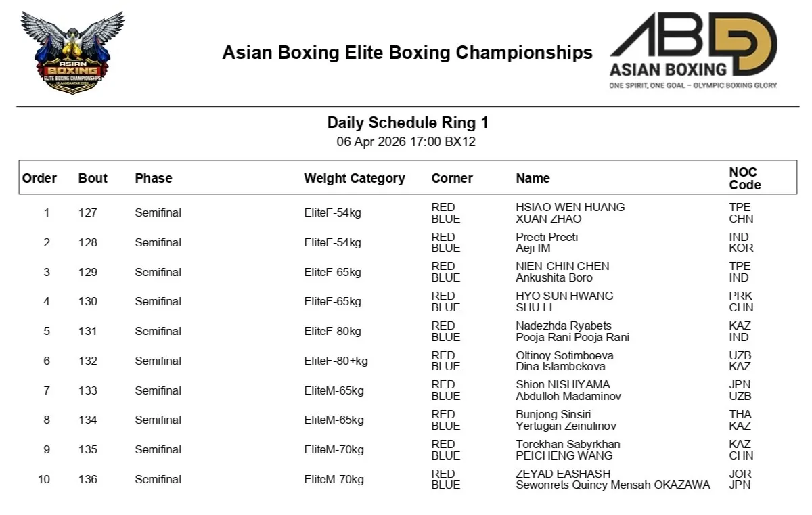This screenshot has height=515, width=812.
Task: Click the eagle Asian Boxing championships logo
Action: (x=72, y=52)
